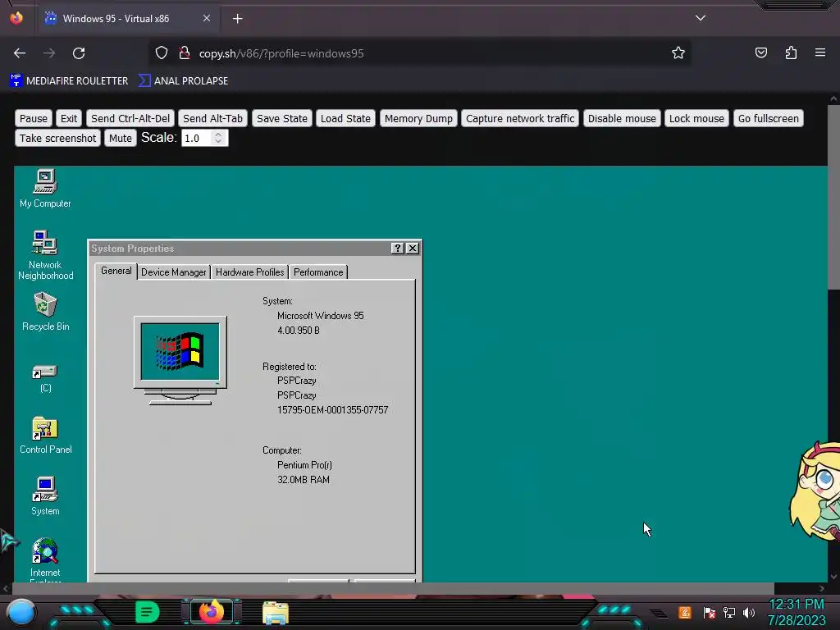Image resolution: width=840 pixels, height=630 pixels.
Task: Click orange tray application icon
Action: 685,612
